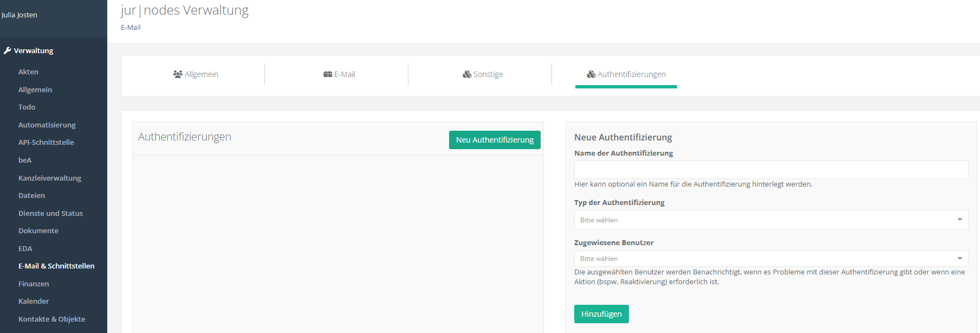The image size is (980, 333).
Task: Click arrow of Typ der Authentifizierung select
Action: (959, 220)
